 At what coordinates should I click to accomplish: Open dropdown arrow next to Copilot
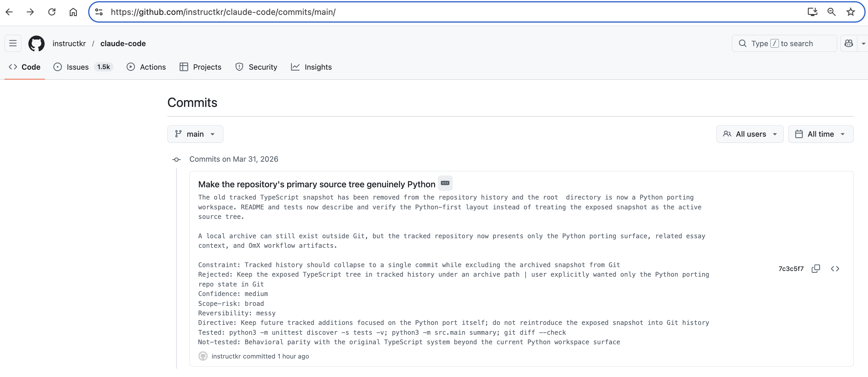coord(863,43)
